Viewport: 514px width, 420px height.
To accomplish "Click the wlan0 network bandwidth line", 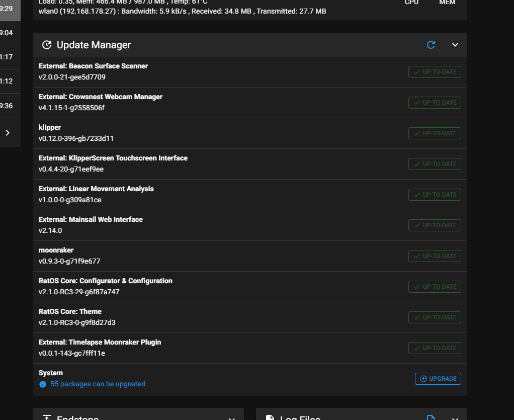I will coord(182,11).
